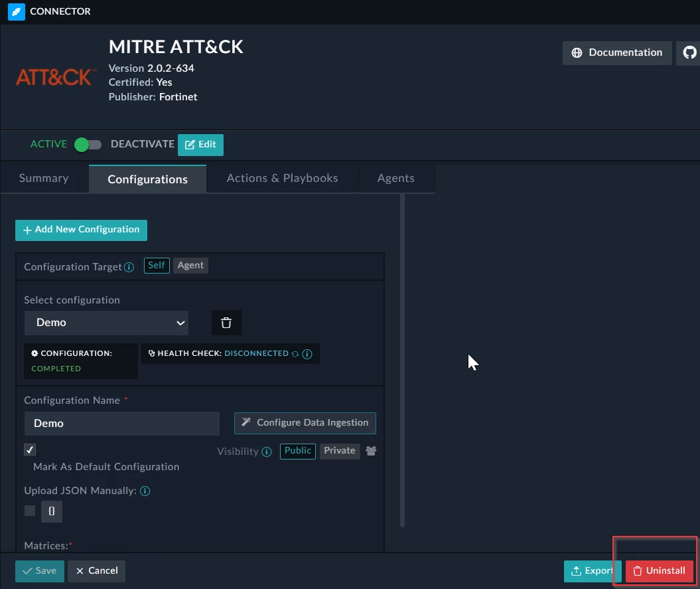Uninstall the connector
Viewport: 700px width, 589px height.
point(660,571)
